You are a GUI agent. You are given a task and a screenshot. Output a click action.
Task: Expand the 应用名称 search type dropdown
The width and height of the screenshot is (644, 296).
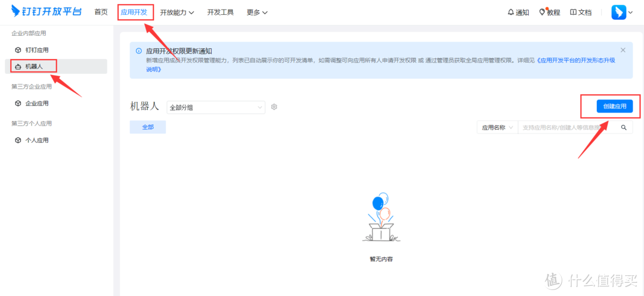(497, 127)
